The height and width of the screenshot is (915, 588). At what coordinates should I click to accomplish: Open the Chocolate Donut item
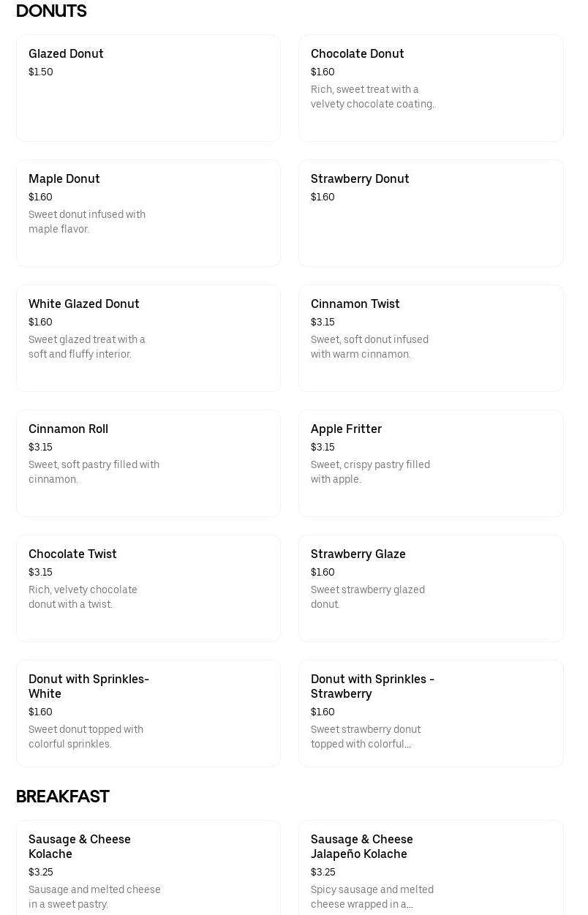[431, 88]
